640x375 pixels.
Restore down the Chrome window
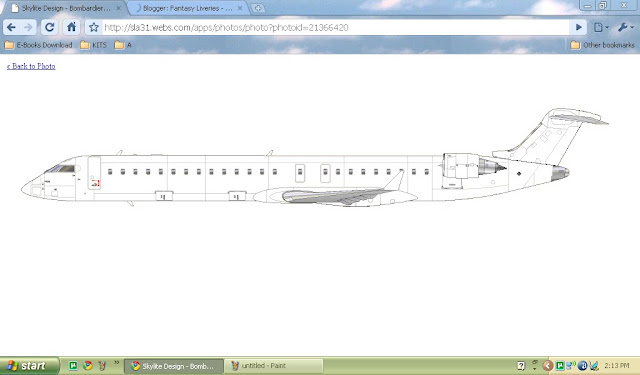coord(603,5)
